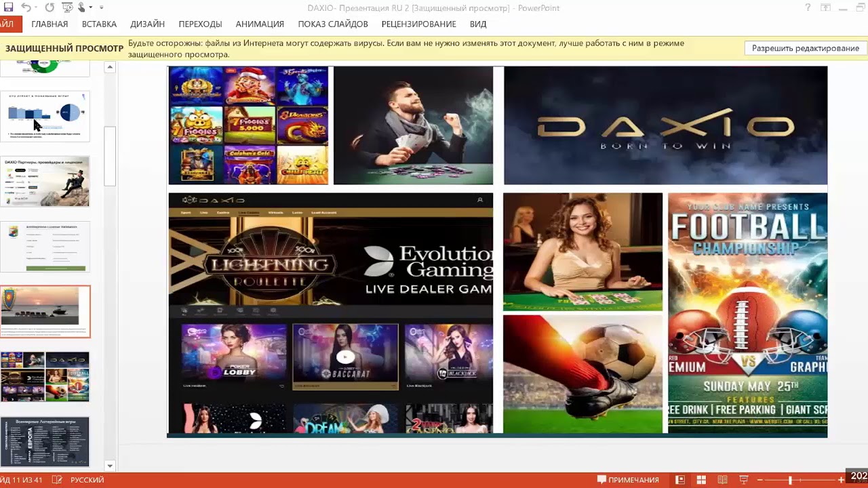Select the bar and pie chart slide thumbnail
The image size is (868, 488).
45,117
